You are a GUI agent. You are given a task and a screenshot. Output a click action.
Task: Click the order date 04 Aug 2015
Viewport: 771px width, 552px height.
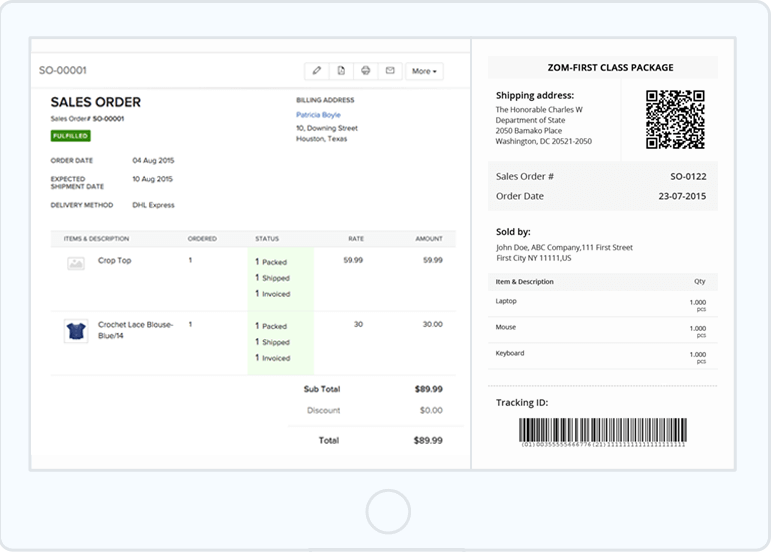click(x=153, y=160)
